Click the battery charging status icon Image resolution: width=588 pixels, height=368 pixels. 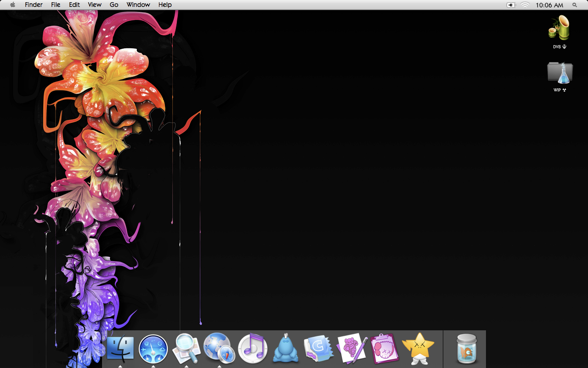[x=511, y=5]
